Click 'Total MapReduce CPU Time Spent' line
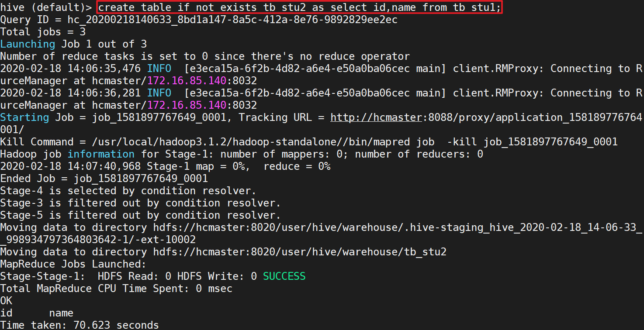This screenshot has width=644, height=330. [x=116, y=289]
